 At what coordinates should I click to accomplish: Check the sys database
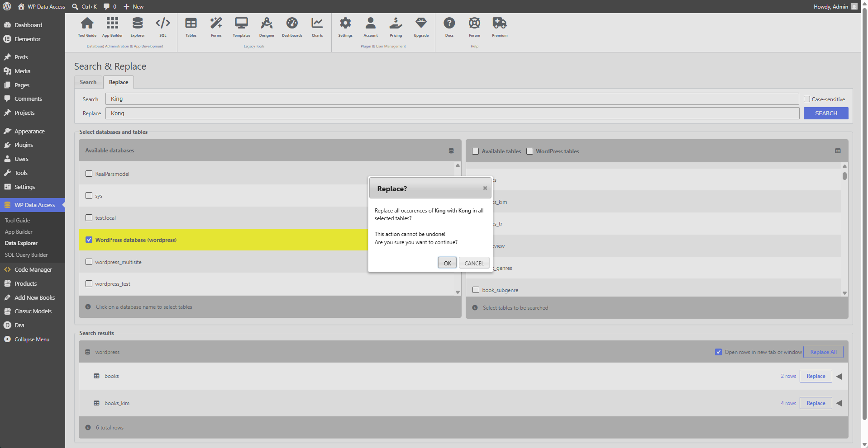pyautogui.click(x=89, y=196)
